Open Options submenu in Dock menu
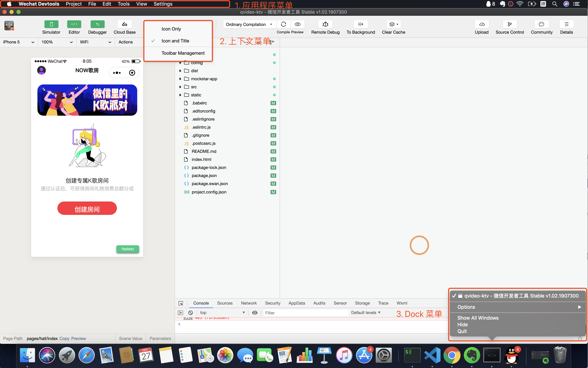This screenshot has width=588, height=368. pos(518,307)
